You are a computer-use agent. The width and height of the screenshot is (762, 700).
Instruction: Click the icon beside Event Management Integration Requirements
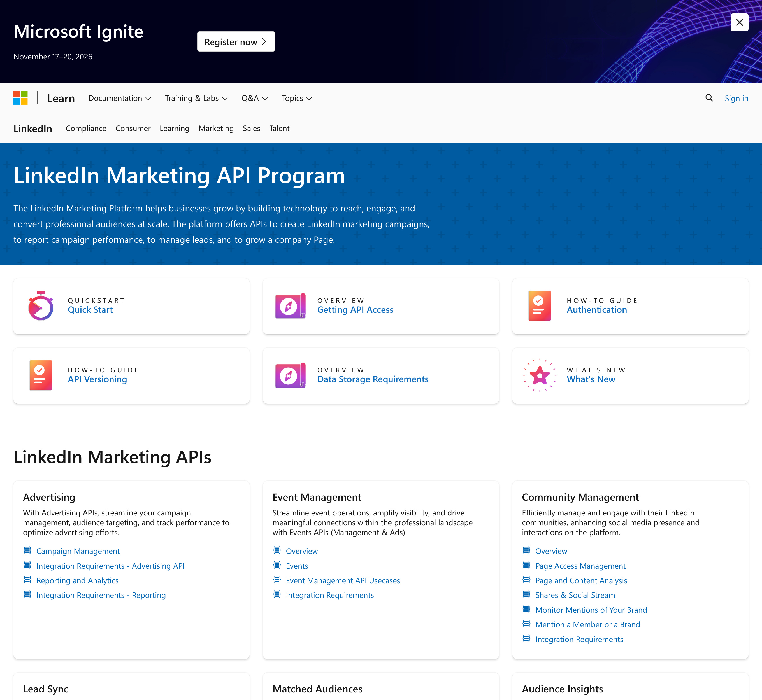tap(277, 594)
